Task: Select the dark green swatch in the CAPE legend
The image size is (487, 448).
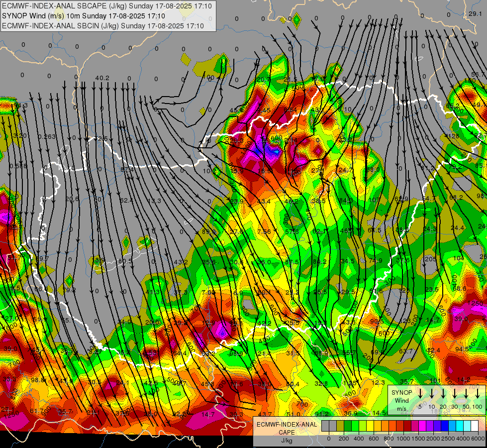Action: (x=348, y=426)
